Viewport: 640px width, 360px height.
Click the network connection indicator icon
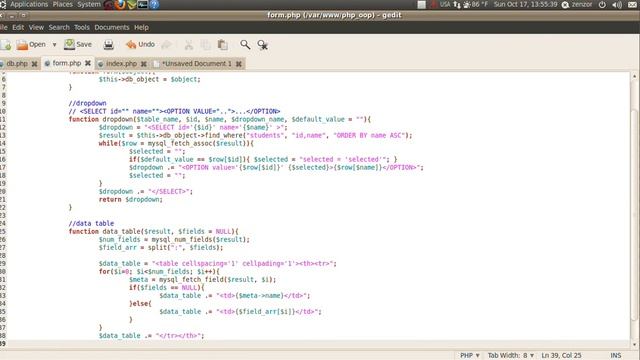click(x=457, y=5)
